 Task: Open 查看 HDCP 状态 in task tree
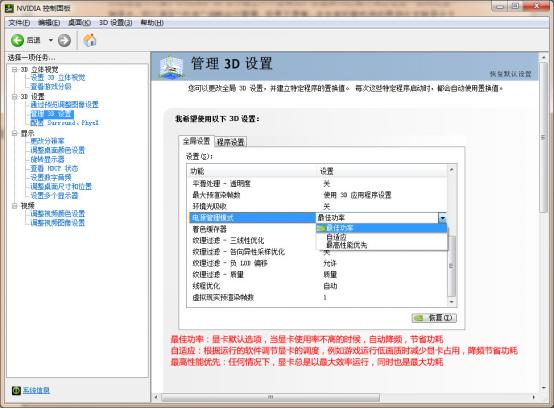pos(54,168)
